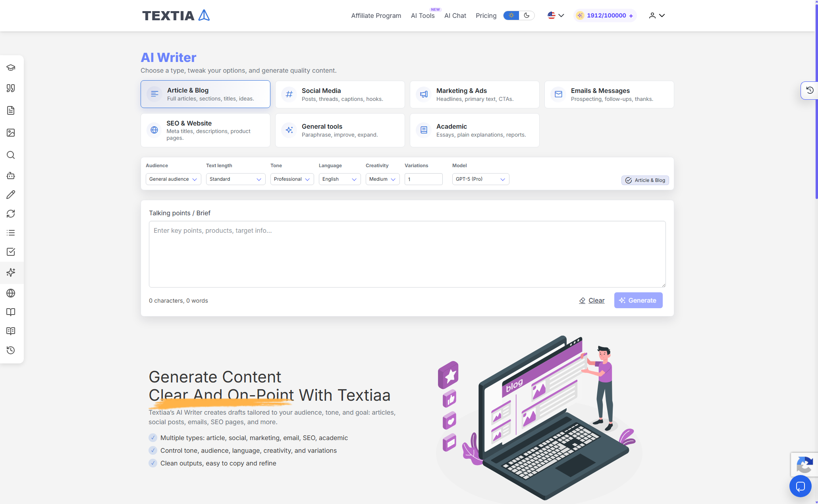The image size is (818, 504).
Task: Open the Pricing menu item
Action: (x=486, y=15)
